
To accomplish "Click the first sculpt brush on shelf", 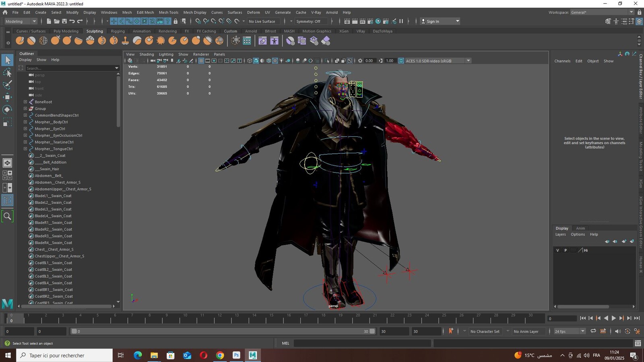I will point(20,41).
